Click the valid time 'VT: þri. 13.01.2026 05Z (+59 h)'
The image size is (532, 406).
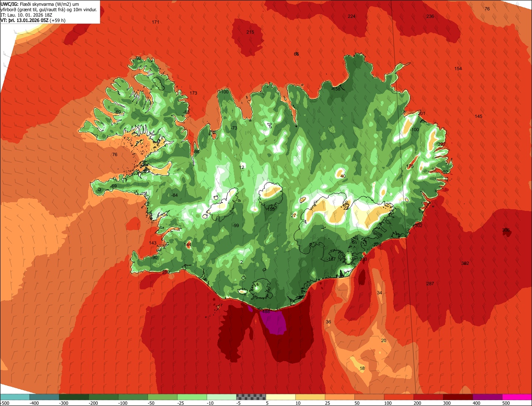tap(33, 20)
